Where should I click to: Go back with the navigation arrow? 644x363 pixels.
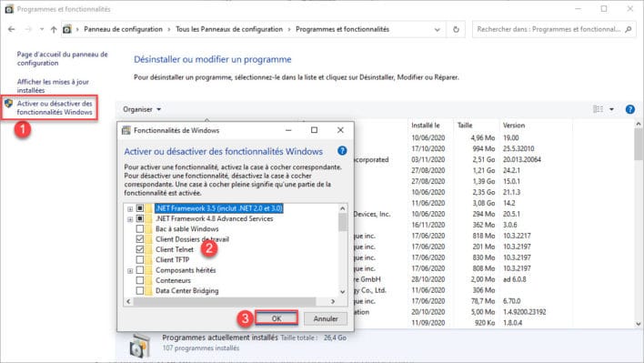(12, 29)
